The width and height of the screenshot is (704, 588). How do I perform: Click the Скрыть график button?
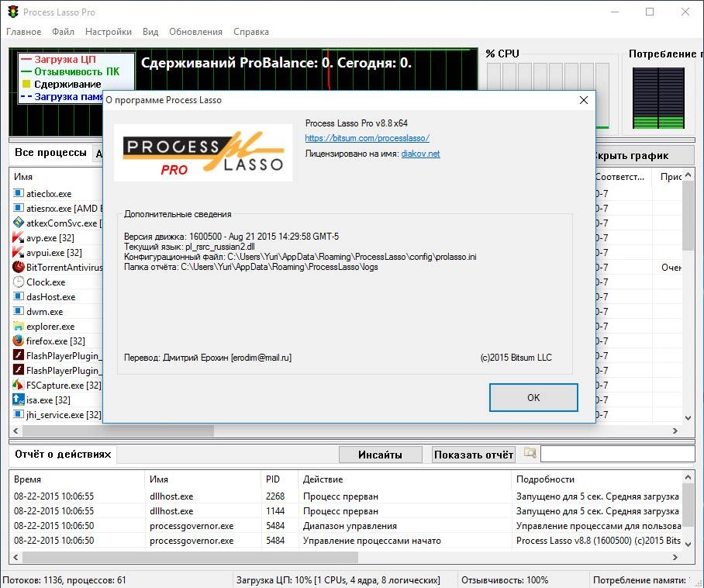coord(645,156)
